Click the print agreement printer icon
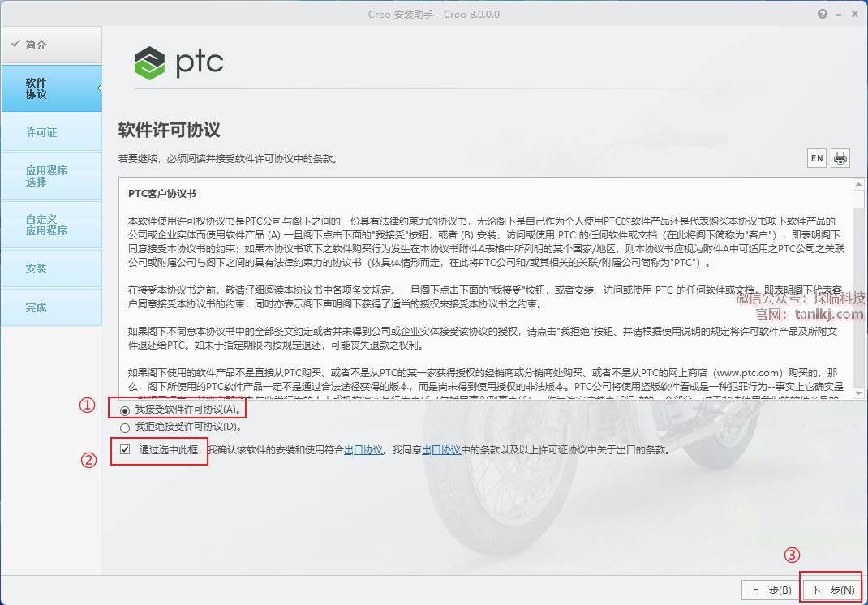The image size is (868, 605). tap(840, 158)
